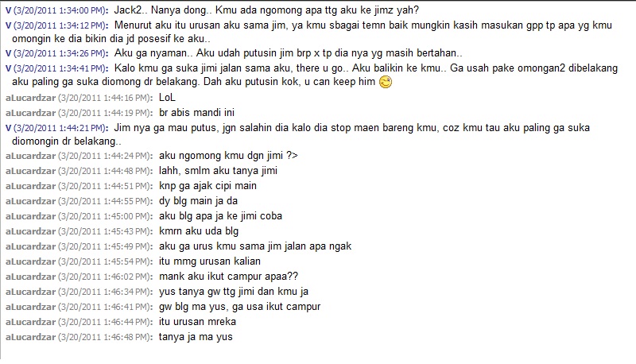Click the "LoL" message from aLucardzar
Screen dimensions: 636x364
pos(167,97)
